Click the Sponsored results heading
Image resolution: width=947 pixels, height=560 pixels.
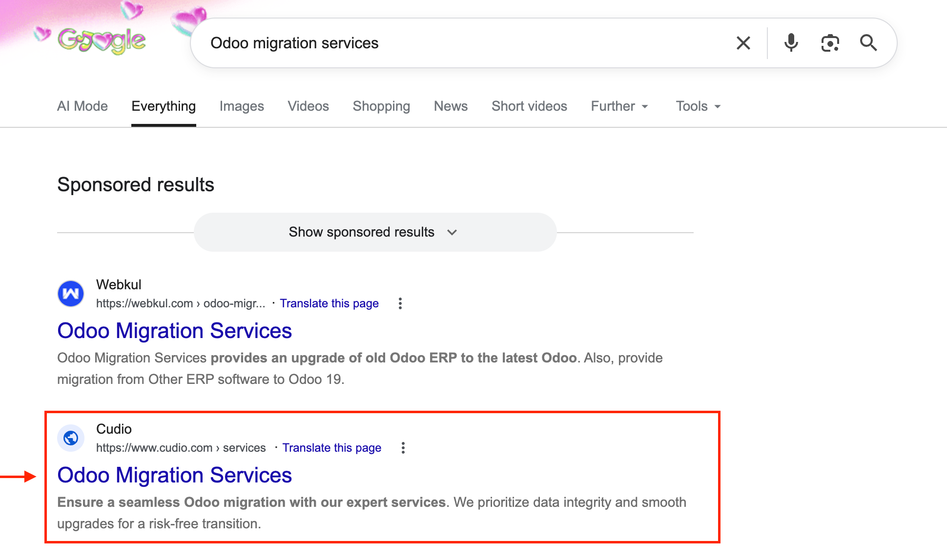tap(136, 185)
